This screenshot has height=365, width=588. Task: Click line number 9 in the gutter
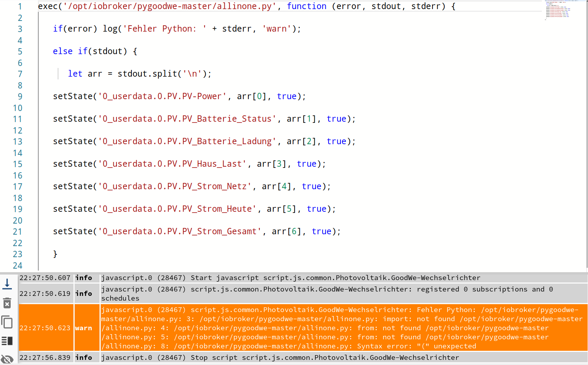point(20,96)
